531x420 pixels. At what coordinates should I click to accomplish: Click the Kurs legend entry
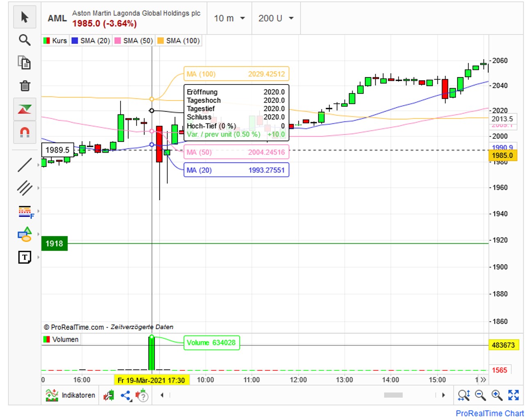click(x=55, y=41)
